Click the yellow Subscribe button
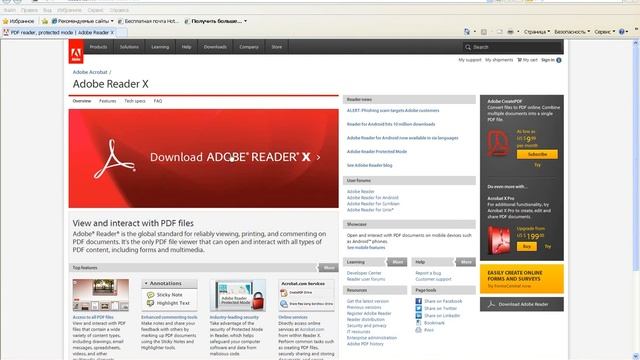This screenshot has width=640, height=360. click(x=537, y=154)
